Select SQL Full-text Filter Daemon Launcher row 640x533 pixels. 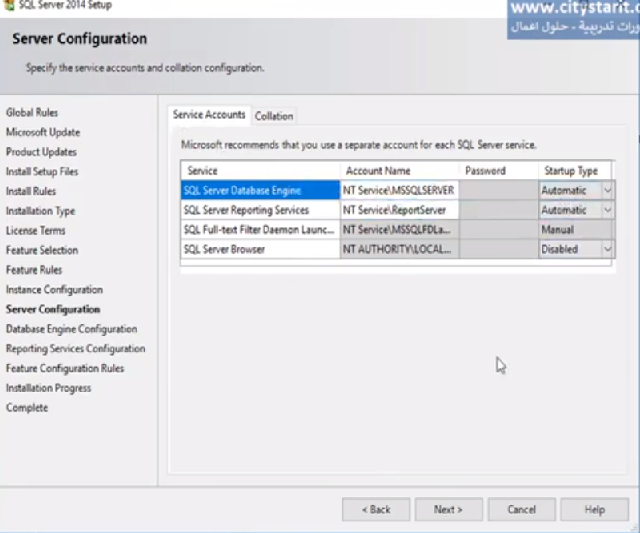pyautogui.click(x=260, y=229)
